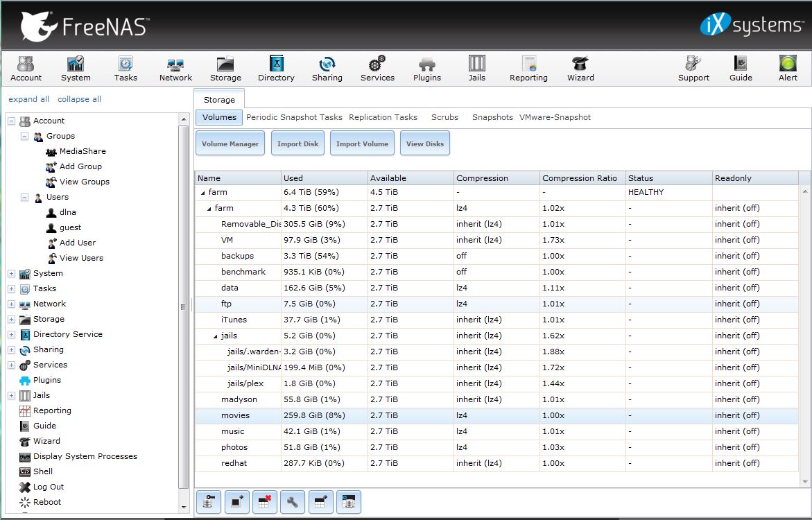Screen dimensions: 812x520
Task: Open Shell in the sidebar tree
Action: (43, 471)
